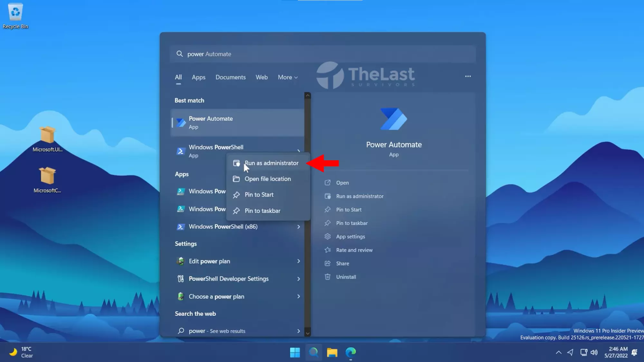Viewport: 644px width, 362px height.
Task: Click the Choose a power plan battery icon
Action: point(181,296)
